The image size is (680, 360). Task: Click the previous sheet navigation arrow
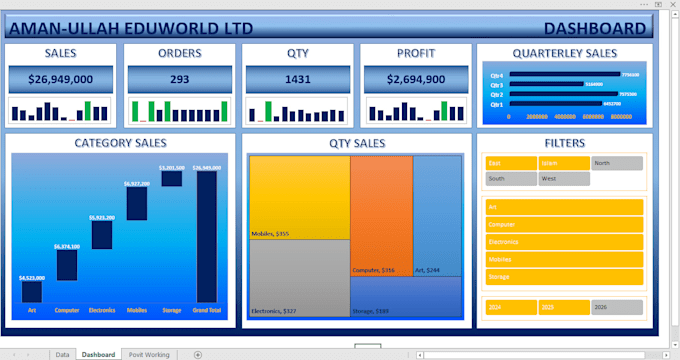[14, 354]
